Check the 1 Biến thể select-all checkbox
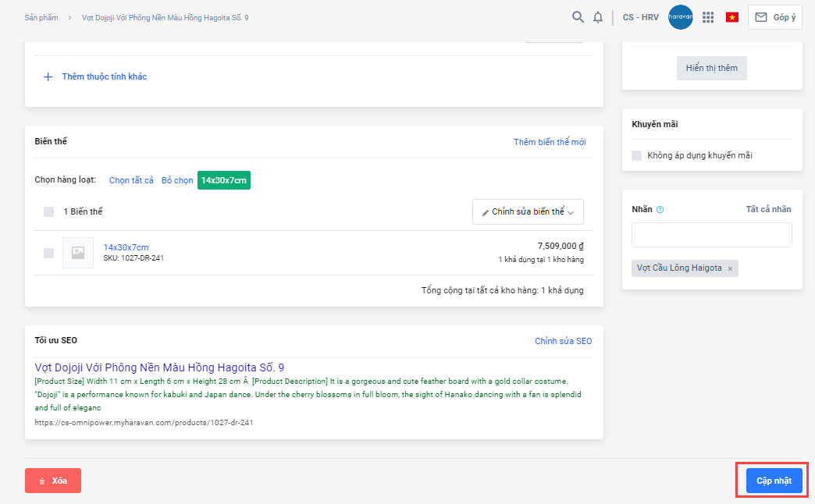815x504 pixels. tap(49, 211)
